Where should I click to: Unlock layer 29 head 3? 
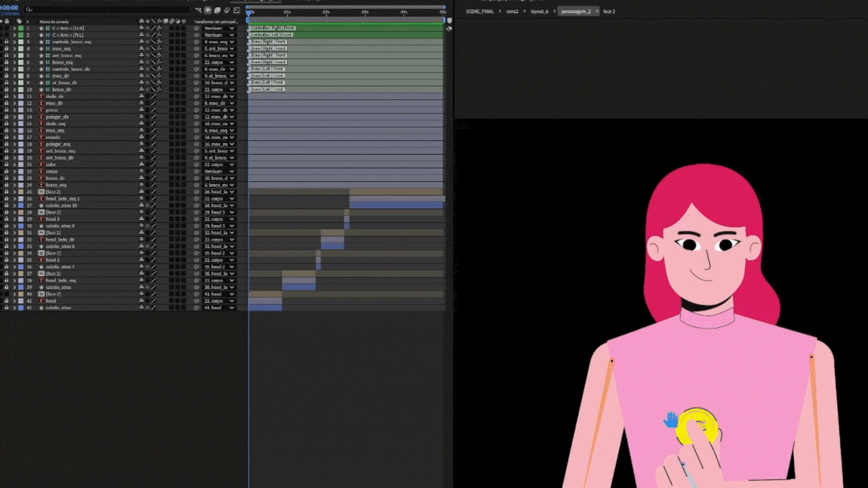7,219
